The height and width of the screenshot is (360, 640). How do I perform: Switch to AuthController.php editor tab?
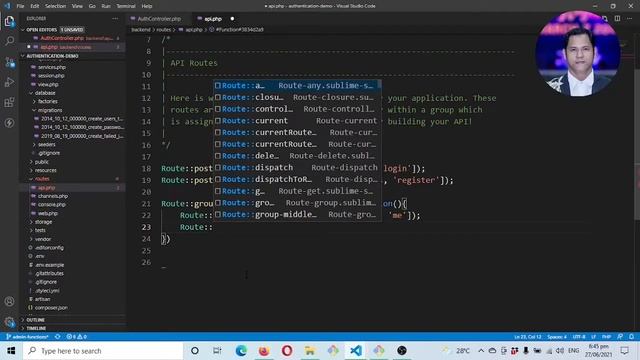(159, 19)
